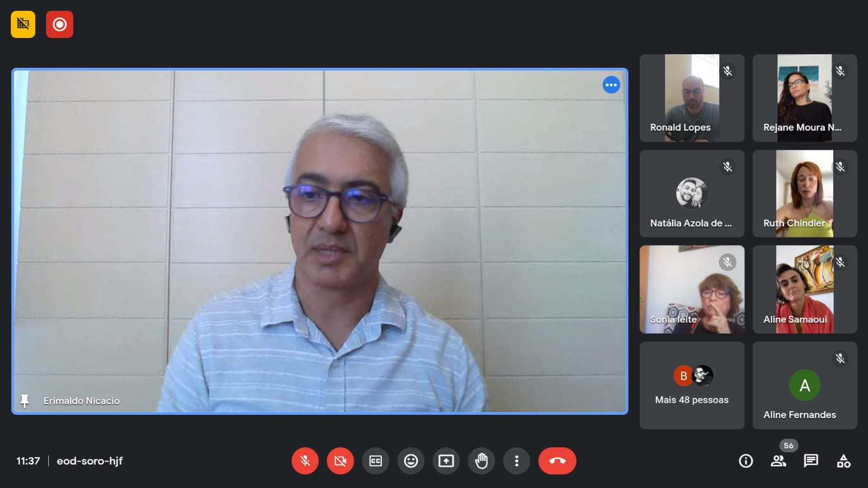Click the Erimaldo Nicacio name label
This screenshot has width=868, height=488.
point(81,401)
